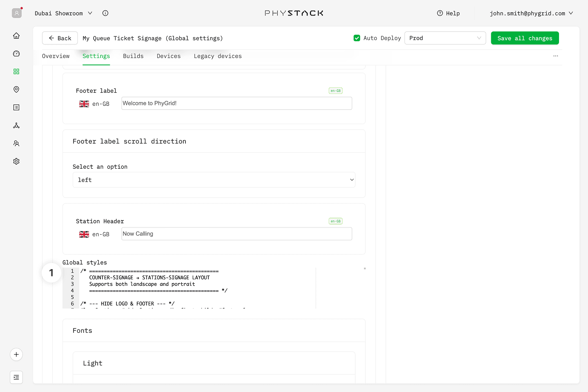
Task: Click Save all changes button
Action: 525,38
